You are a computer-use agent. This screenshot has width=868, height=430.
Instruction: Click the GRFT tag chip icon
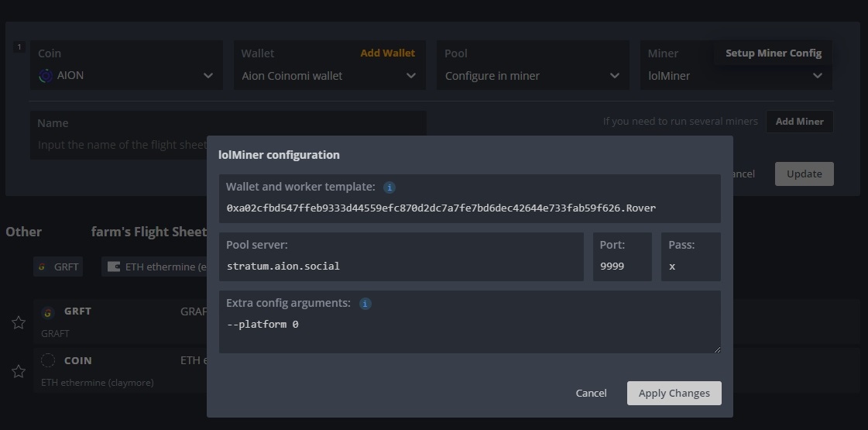42,267
